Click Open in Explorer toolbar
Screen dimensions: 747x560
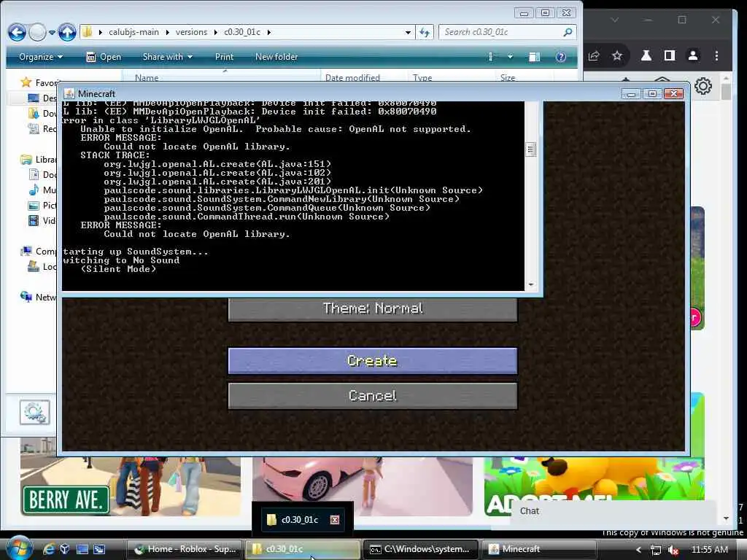(104, 57)
